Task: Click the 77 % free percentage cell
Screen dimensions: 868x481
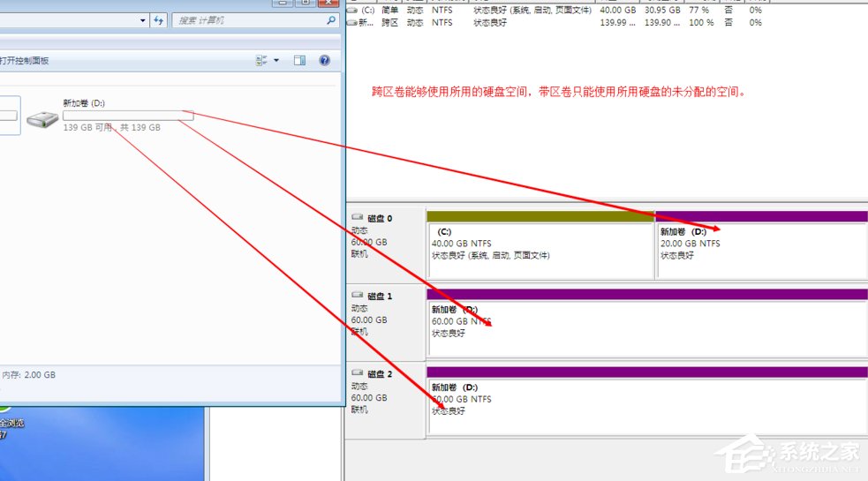Action: click(699, 10)
